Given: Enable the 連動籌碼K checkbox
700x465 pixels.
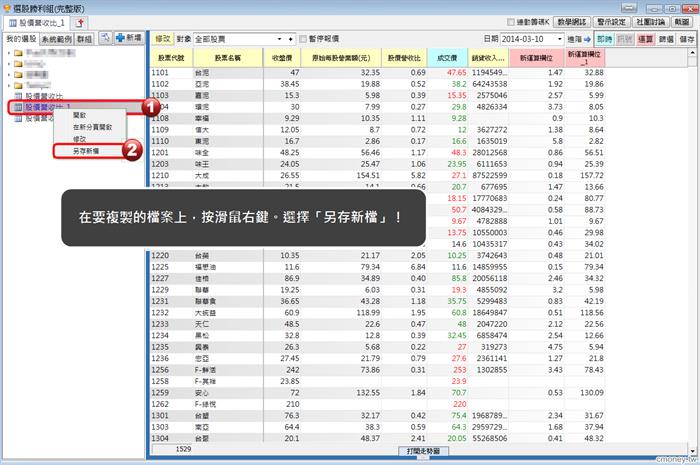Looking at the screenshot, I should tap(511, 21).
